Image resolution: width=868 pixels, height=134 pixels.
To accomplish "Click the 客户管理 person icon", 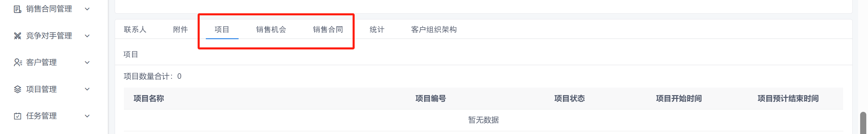I will click(18, 62).
